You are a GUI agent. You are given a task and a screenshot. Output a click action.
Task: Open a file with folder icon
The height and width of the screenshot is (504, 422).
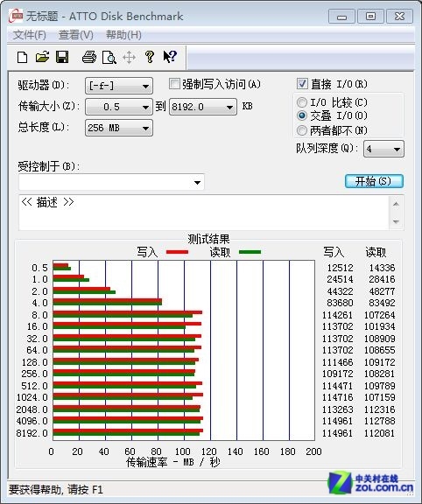(42, 57)
